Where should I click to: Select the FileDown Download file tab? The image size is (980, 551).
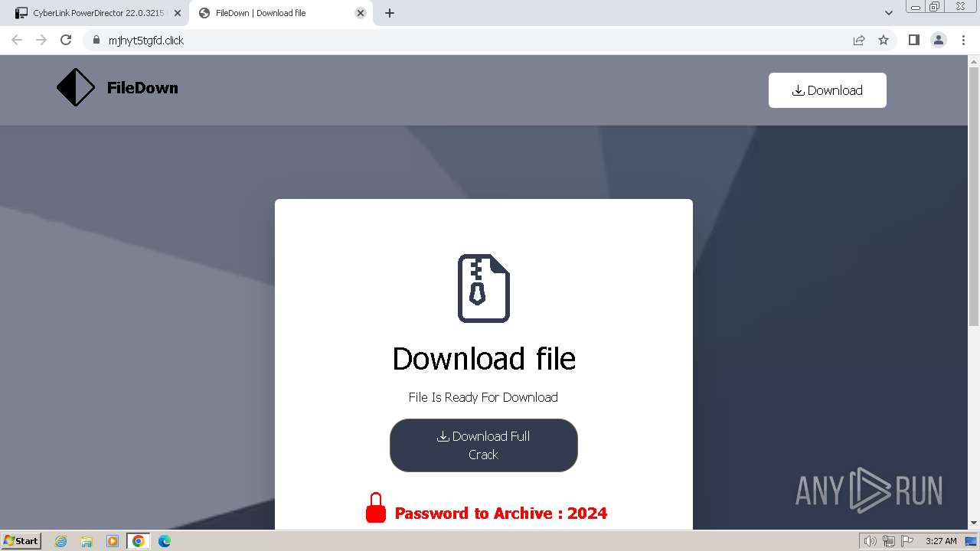[281, 13]
